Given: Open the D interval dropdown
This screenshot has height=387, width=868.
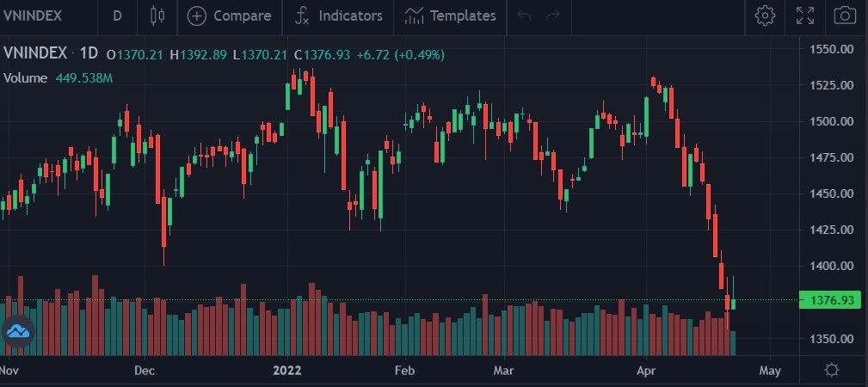Looking at the screenshot, I should [x=117, y=15].
